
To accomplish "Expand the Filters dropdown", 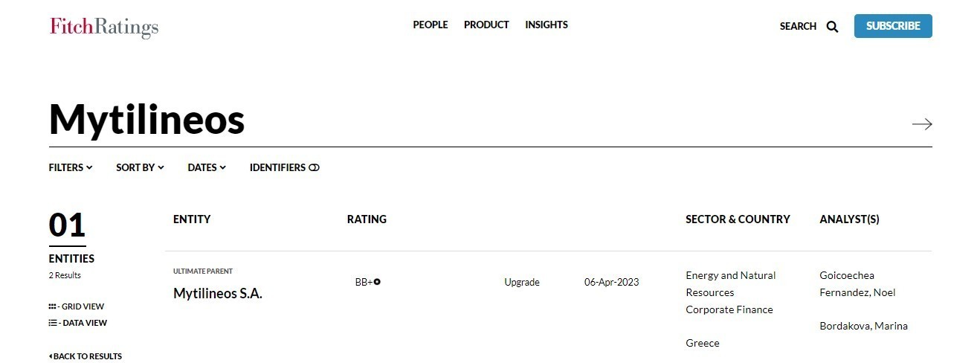I will pos(71,167).
